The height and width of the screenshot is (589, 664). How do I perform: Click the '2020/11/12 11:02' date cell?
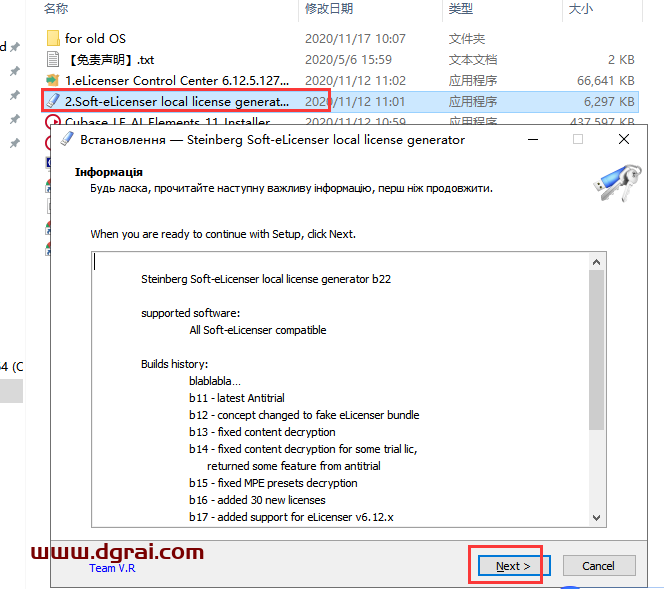355,80
